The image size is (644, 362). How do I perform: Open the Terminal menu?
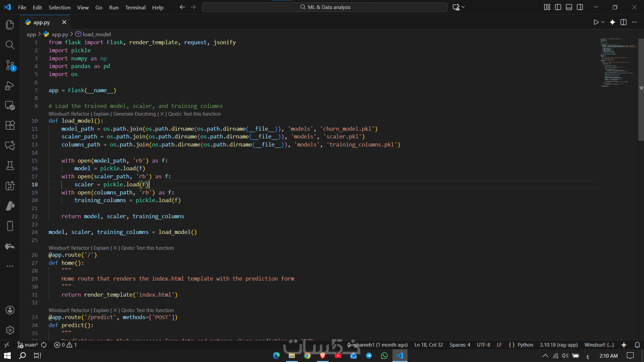[x=135, y=7]
